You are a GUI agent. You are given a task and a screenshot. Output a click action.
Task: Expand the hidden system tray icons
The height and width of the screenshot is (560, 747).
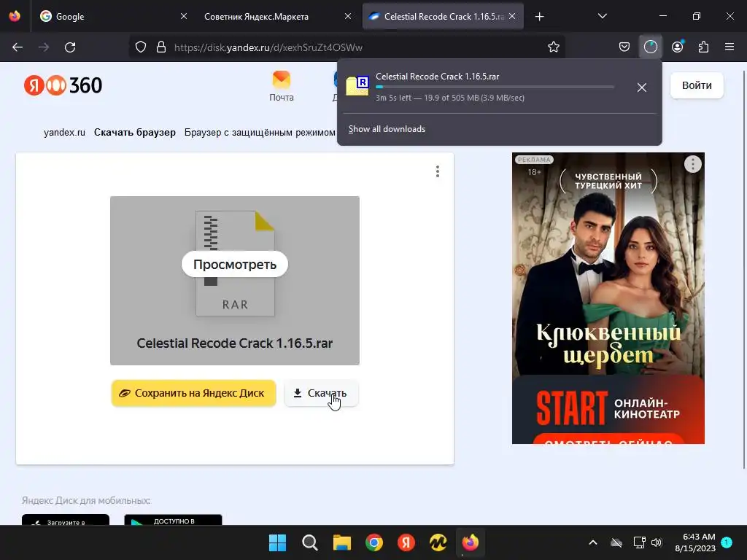click(x=592, y=542)
